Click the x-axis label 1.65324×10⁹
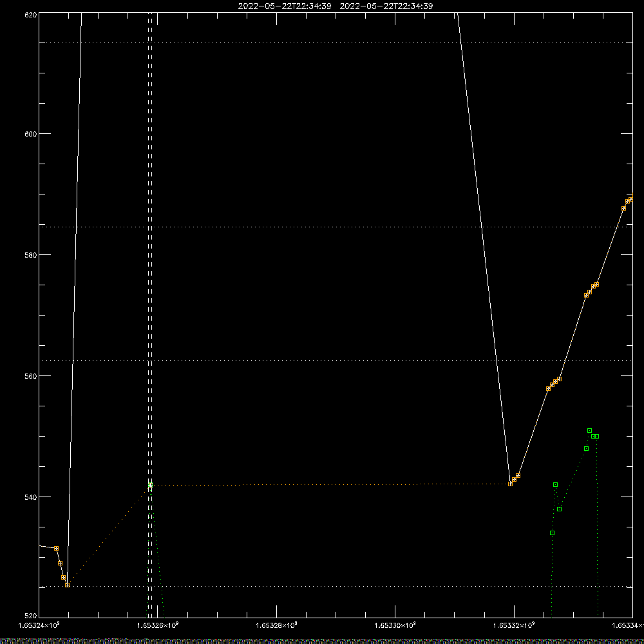The height and width of the screenshot is (644, 644). pyautogui.click(x=39, y=625)
